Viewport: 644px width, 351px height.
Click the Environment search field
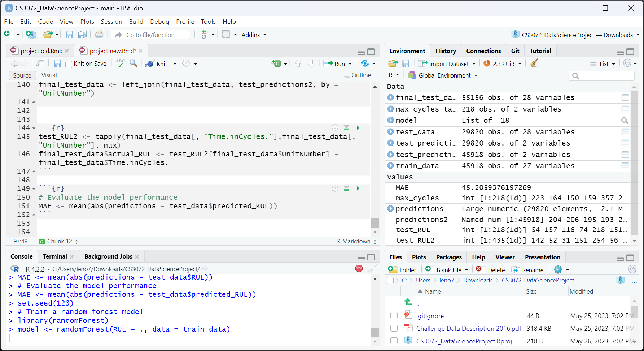[x=601, y=75]
